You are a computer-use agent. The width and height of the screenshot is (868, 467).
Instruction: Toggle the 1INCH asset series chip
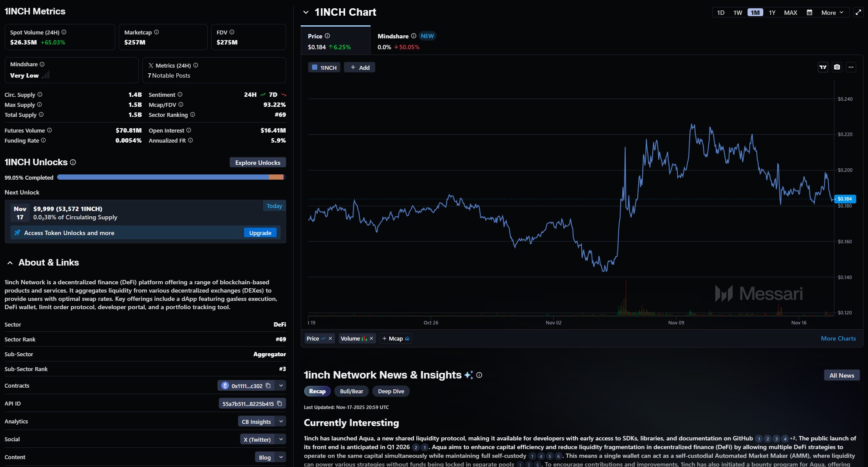coord(325,68)
